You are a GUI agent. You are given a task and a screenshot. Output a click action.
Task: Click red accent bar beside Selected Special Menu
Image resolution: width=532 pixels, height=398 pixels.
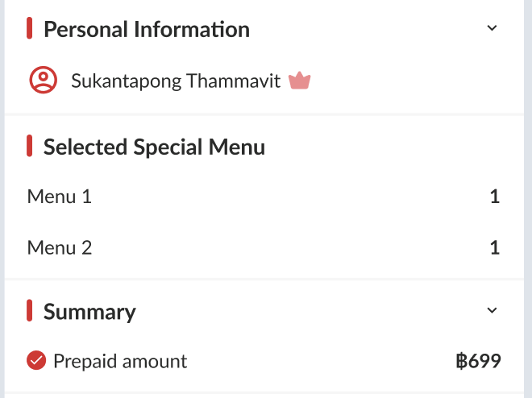(30, 147)
